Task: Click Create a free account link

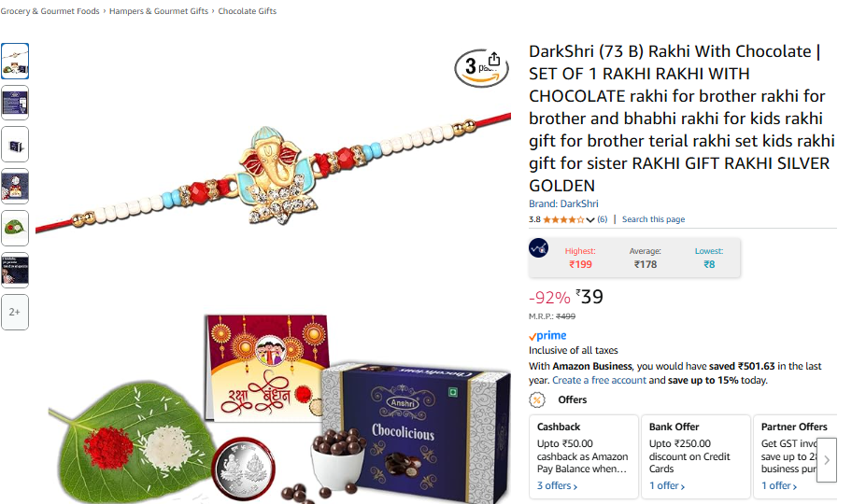Action: click(600, 380)
